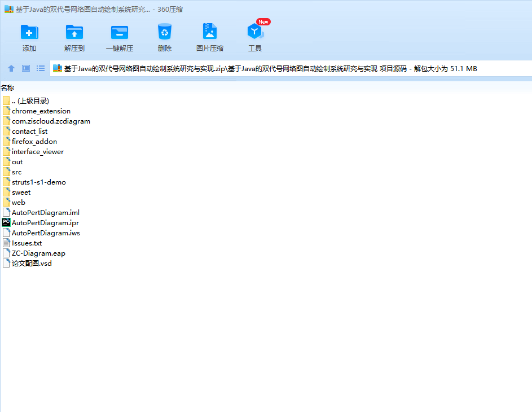The width and height of the screenshot is (532, 412).
Task: Select the out folder
Action: click(x=12, y=162)
